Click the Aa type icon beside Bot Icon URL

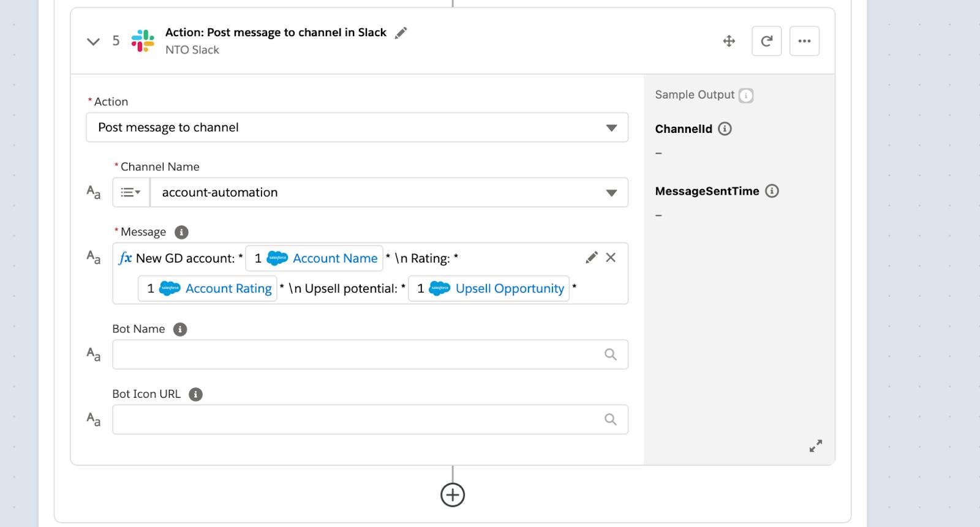(x=93, y=419)
